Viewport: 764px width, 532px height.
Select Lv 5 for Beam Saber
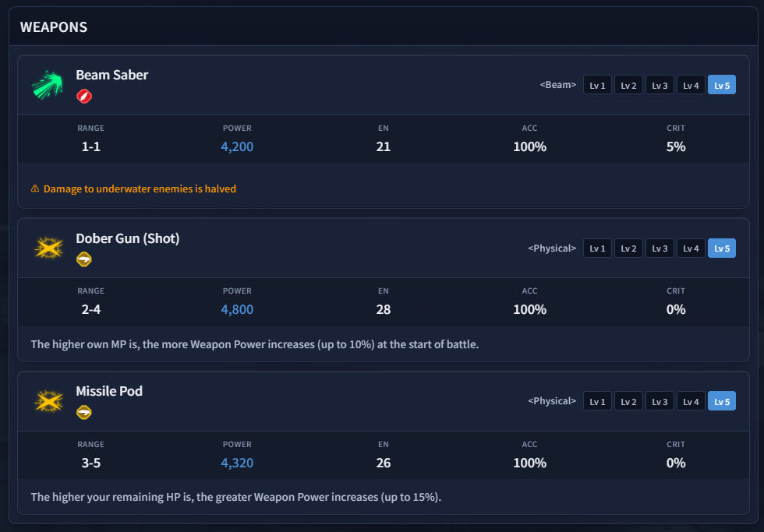pyautogui.click(x=722, y=85)
